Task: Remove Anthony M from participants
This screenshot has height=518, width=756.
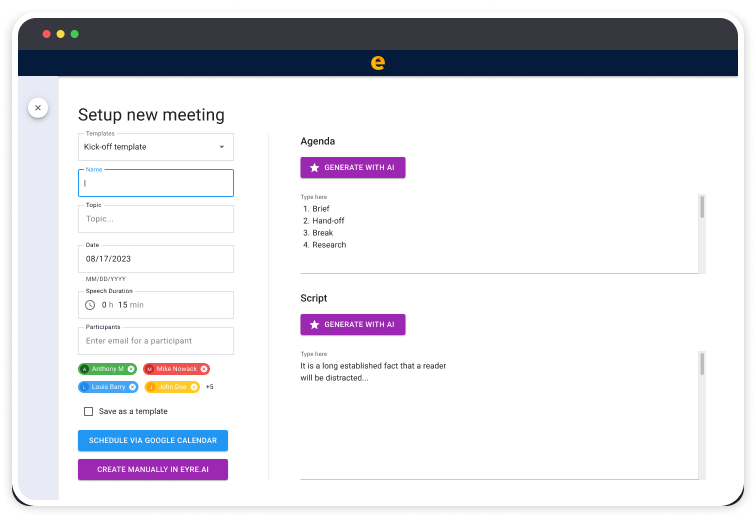Action: point(131,369)
